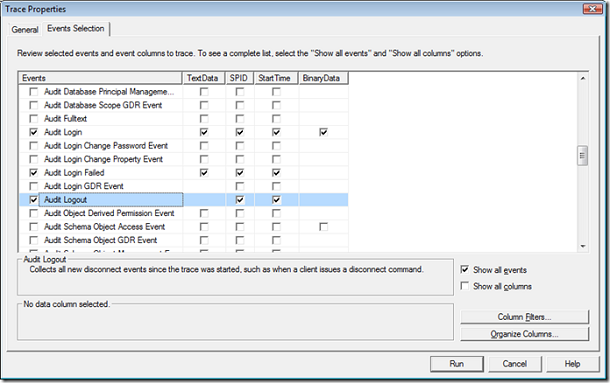
Task: Check the Audit Login Change Password Event checkbox
Action: point(34,146)
